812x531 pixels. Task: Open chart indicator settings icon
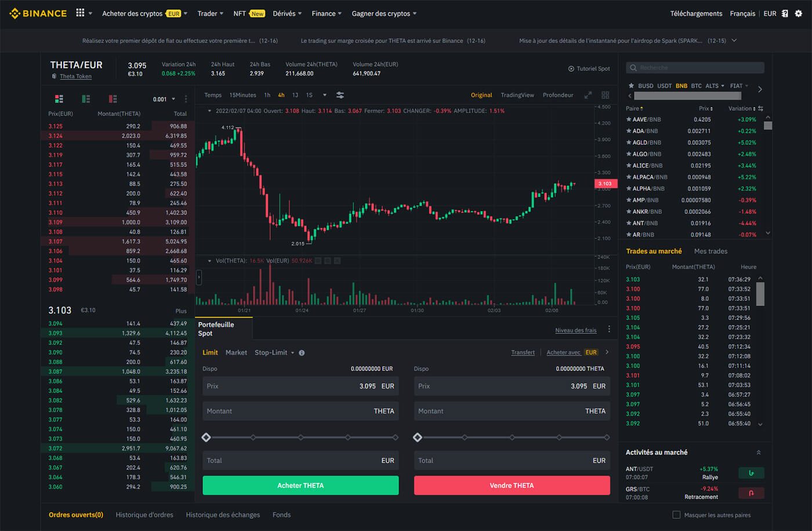pyautogui.click(x=340, y=95)
